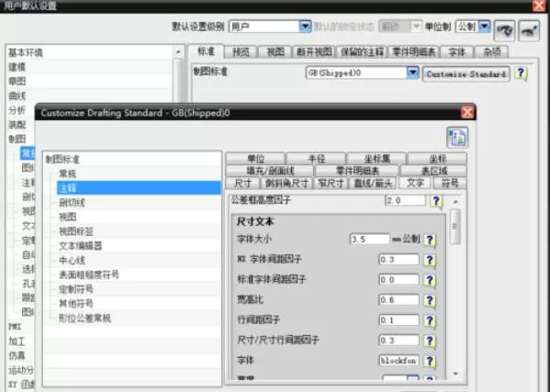
Task: Select 曲线 in the left category list
Action: tap(17, 95)
